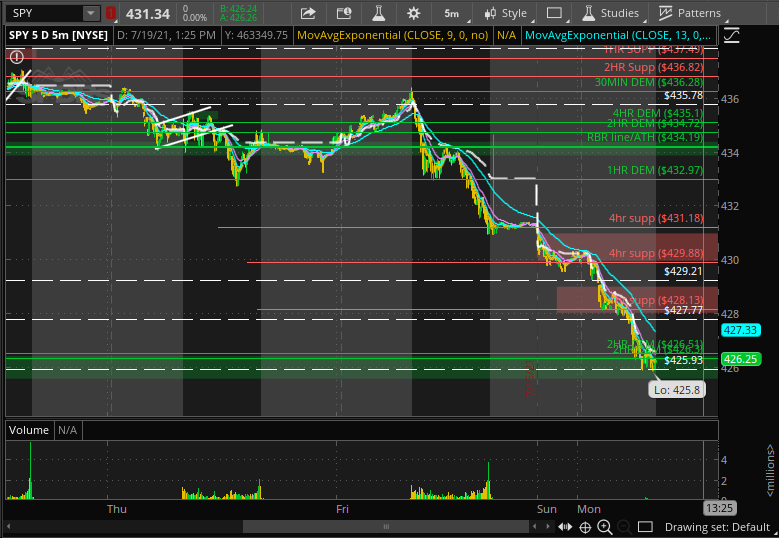The image size is (779, 538).
Task: Click the Studies flask icon
Action: 588,13
